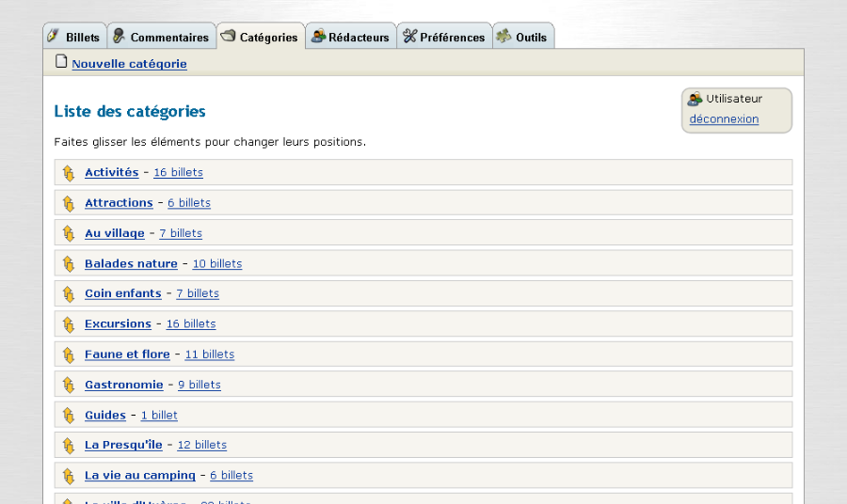Click the move handle icon next to Attractions

68,203
